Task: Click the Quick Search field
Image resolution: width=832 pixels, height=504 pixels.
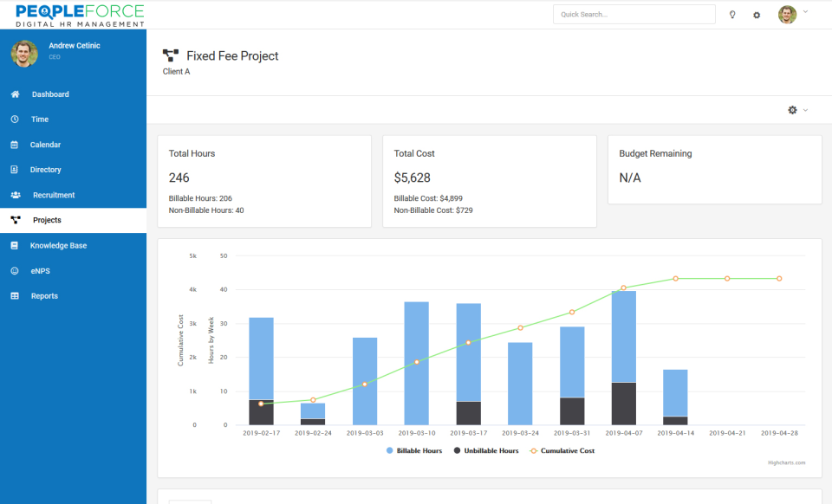Action: coord(634,15)
